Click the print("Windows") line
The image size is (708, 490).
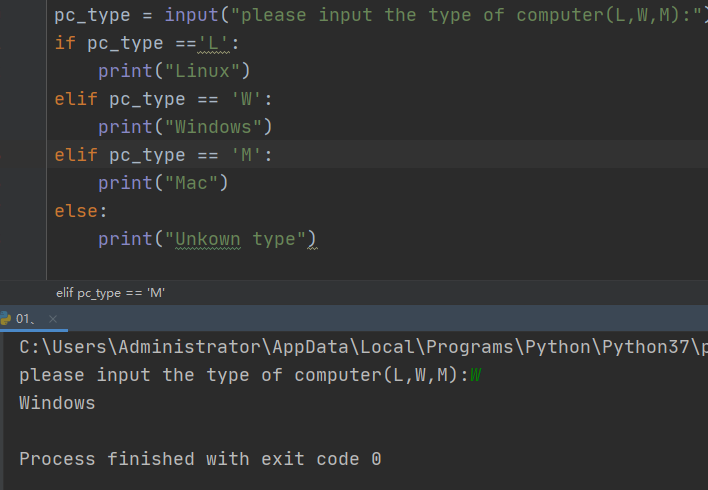pyautogui.click(x=185, y=127)
